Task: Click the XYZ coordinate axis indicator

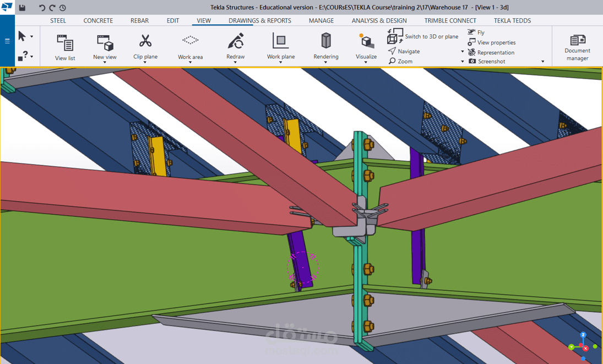Action: [x=583, y=346]
